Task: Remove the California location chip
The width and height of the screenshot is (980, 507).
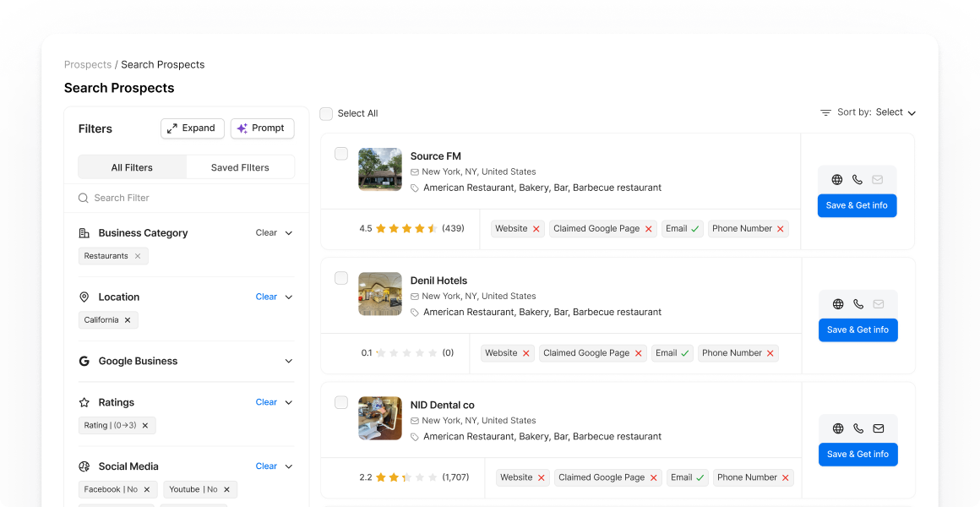Action: [128, 320]
